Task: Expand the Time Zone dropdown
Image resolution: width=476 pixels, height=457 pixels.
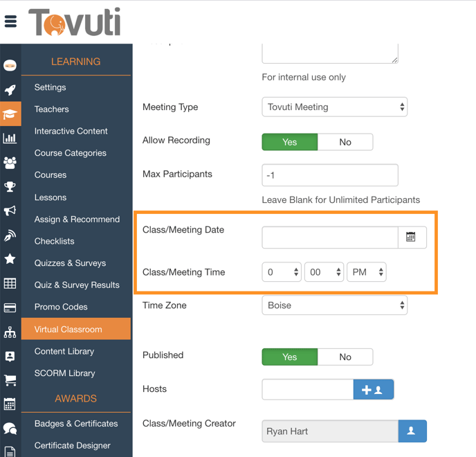Action: tap(334, 305)
